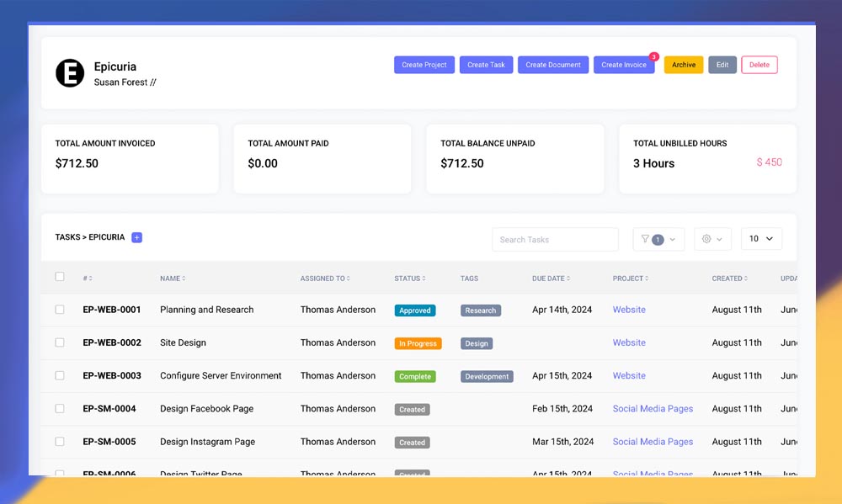
Task: Select the checkbox for EP-SM-0004
Action: pyautogui.click(x=60, y=409)
